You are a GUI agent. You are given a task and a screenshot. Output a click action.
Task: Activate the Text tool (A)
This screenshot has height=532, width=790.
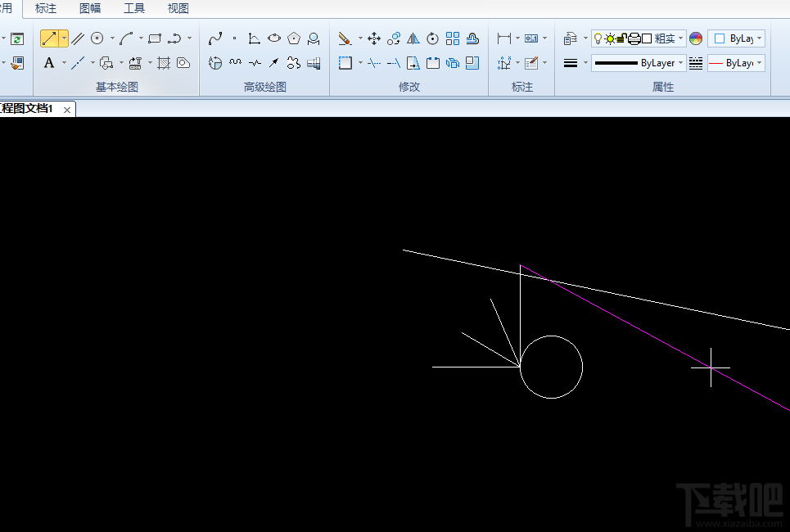click(49, 63)
